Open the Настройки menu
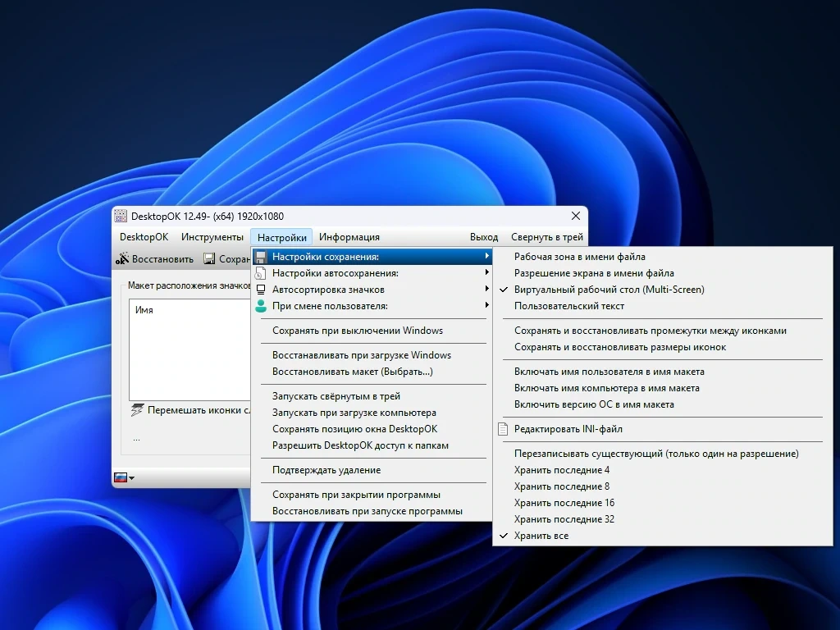This screenshot has width=840, height=630. (282, 237)
